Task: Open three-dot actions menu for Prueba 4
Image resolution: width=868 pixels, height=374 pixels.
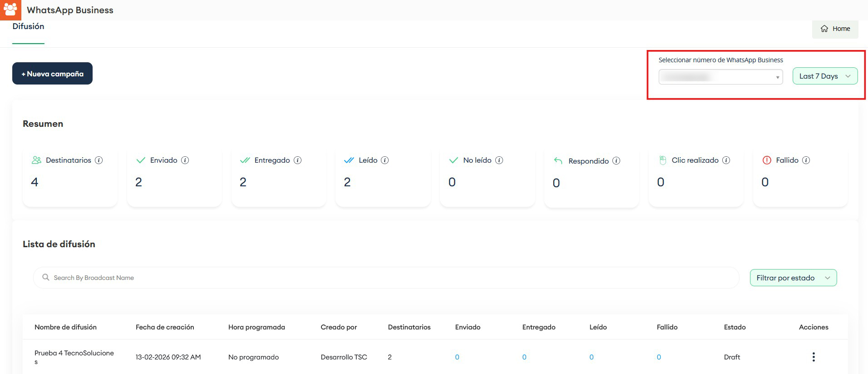Action: [813, 357]
